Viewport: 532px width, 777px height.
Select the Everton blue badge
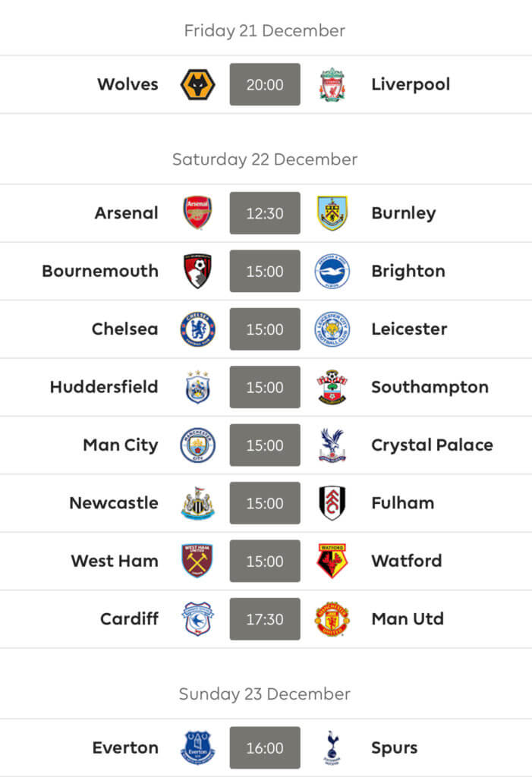point(197,747)
